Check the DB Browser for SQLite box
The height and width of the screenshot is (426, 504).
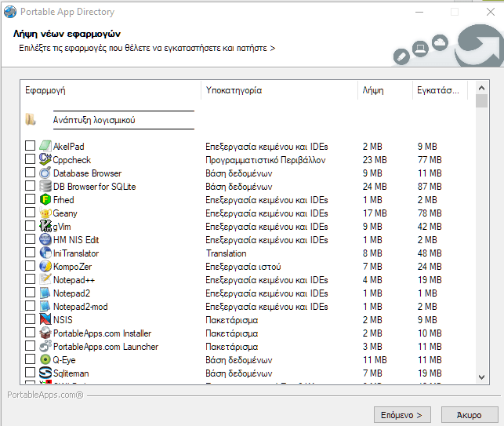[x=31, y=186]
